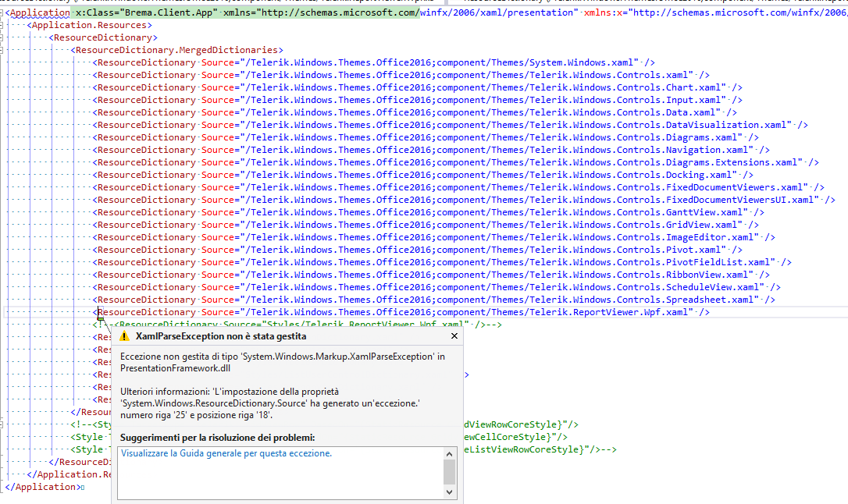This screenshot has height=504, width=848.
Task: Click the Controls.Chart.xaml source line
Action: 417,87
